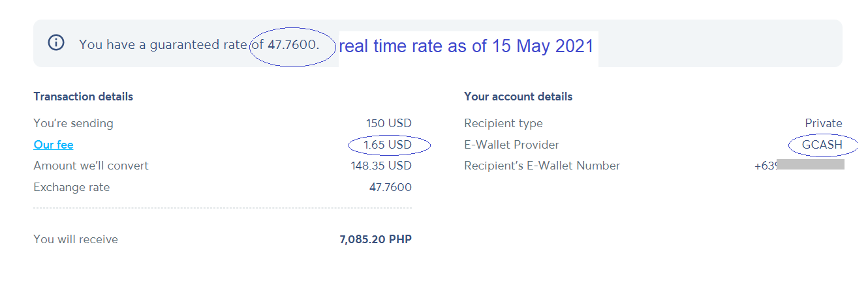Select the 7,085.20 PHP receive amount
The height and width of the screenshot is (281, 868).
(376, 239)
